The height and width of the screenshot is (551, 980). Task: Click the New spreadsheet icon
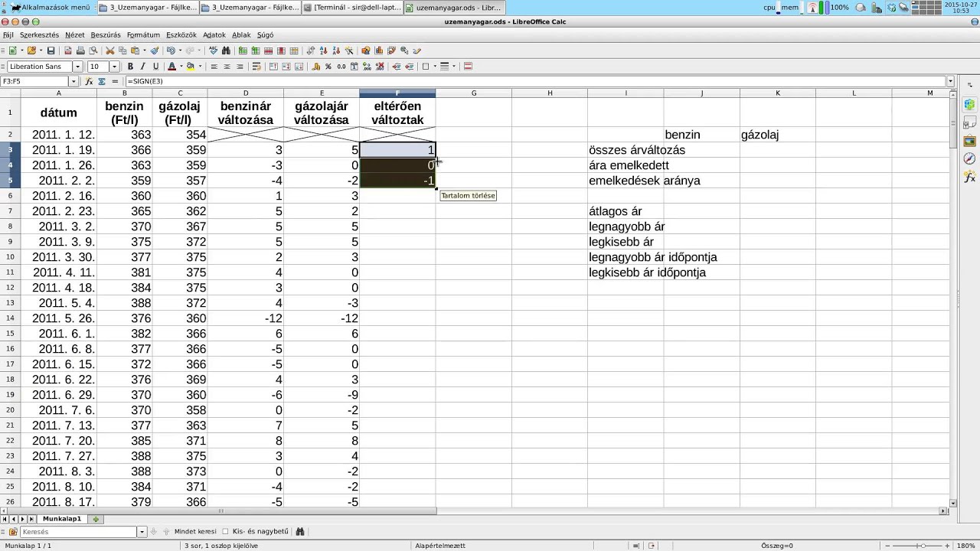point(12,51)
